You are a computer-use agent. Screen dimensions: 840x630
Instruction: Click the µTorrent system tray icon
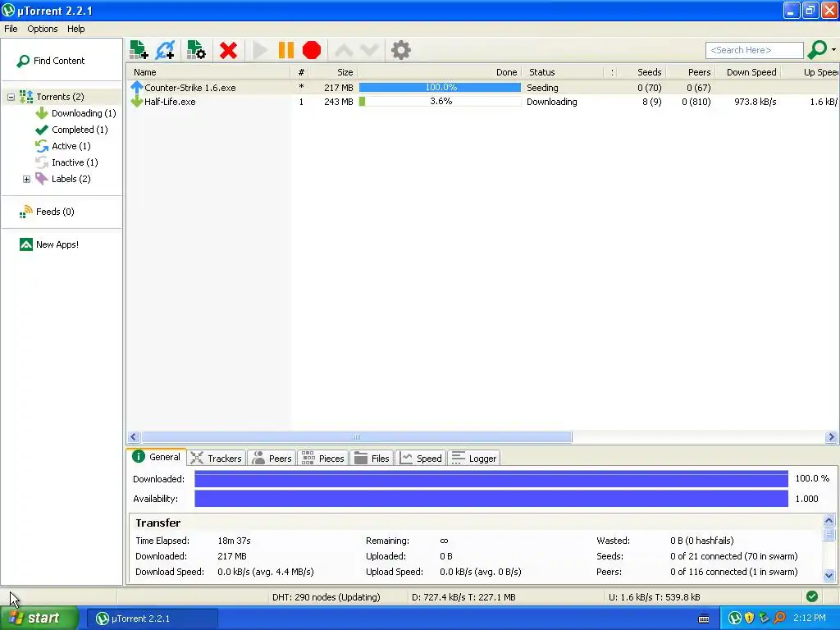click(x=734, y=619)
